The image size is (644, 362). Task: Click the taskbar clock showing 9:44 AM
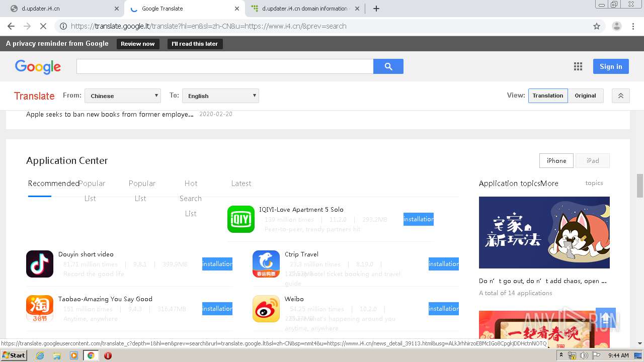[618, 355]
